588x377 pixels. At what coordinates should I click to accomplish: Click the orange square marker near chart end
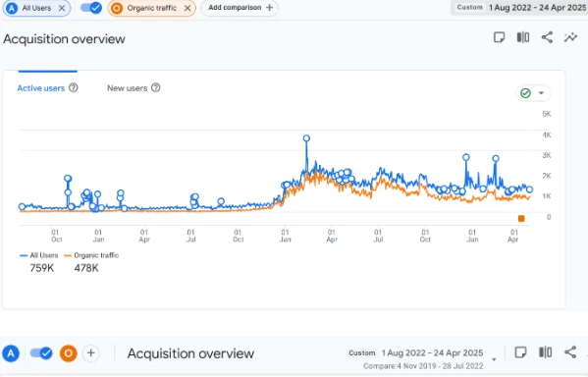[521, 218]
